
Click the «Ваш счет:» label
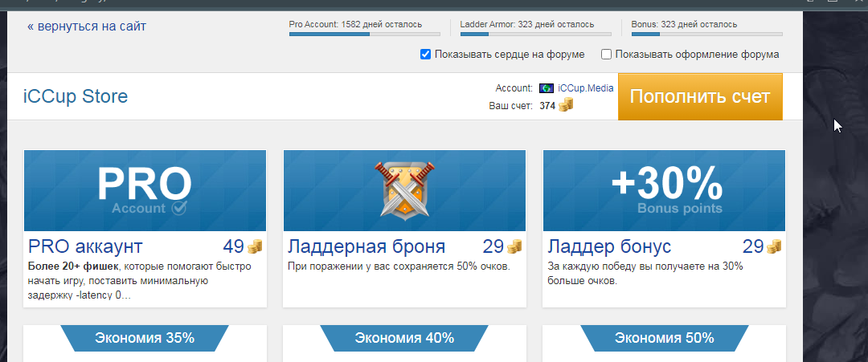[510, 106]
